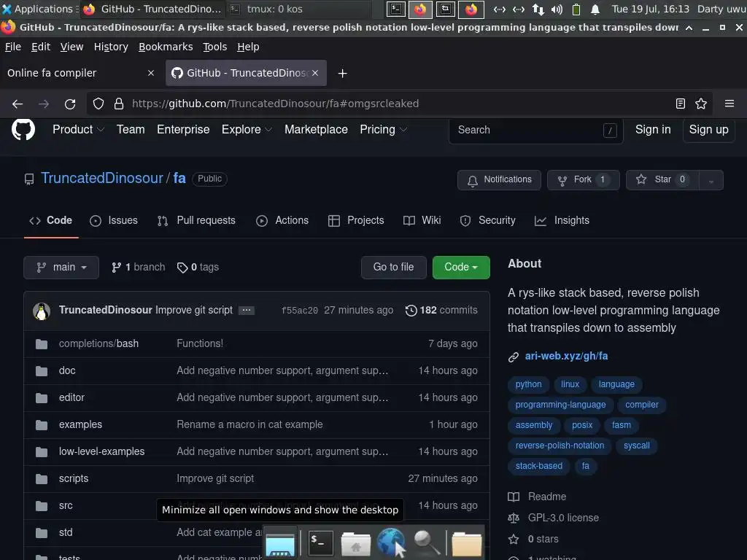Open the shield tracking protection icon

[98, 104]
